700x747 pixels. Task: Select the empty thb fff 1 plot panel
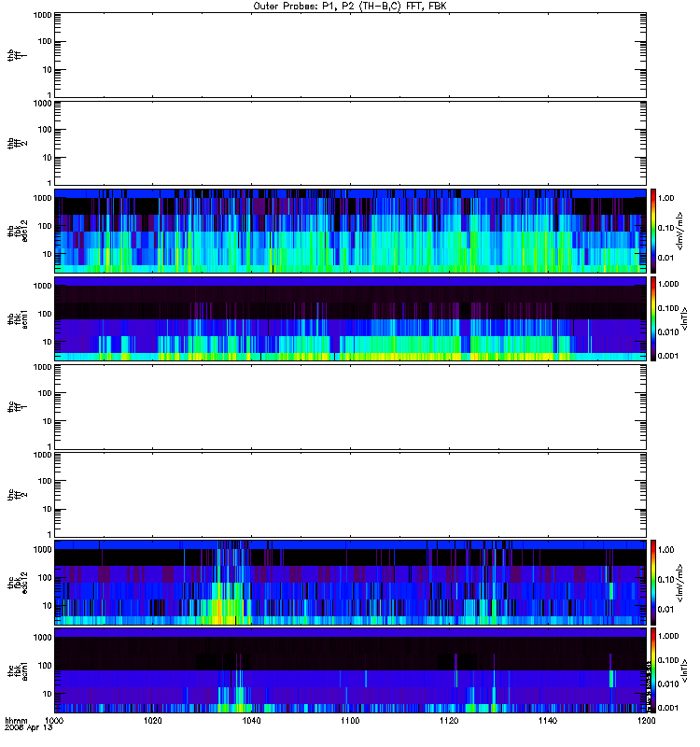click(x=350, y=55)
